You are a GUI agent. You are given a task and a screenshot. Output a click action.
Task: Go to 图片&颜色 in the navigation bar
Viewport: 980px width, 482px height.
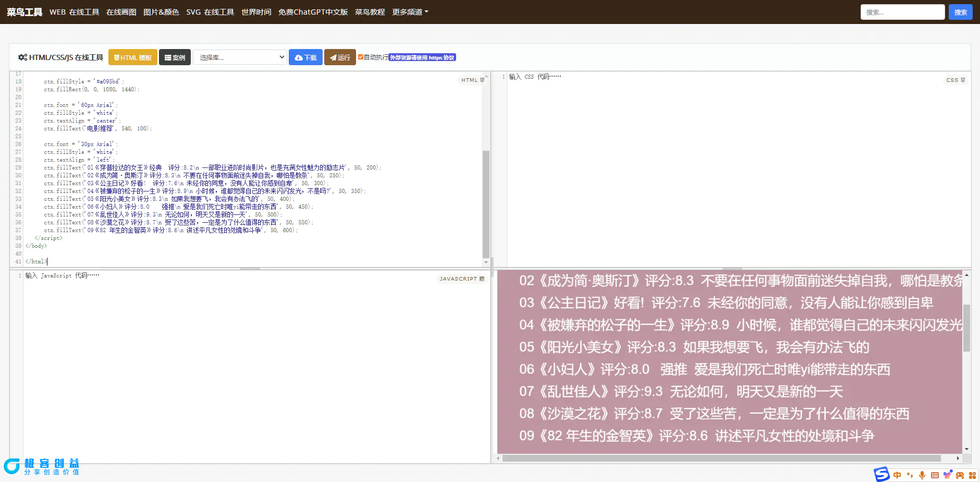(x=161, y=12)
